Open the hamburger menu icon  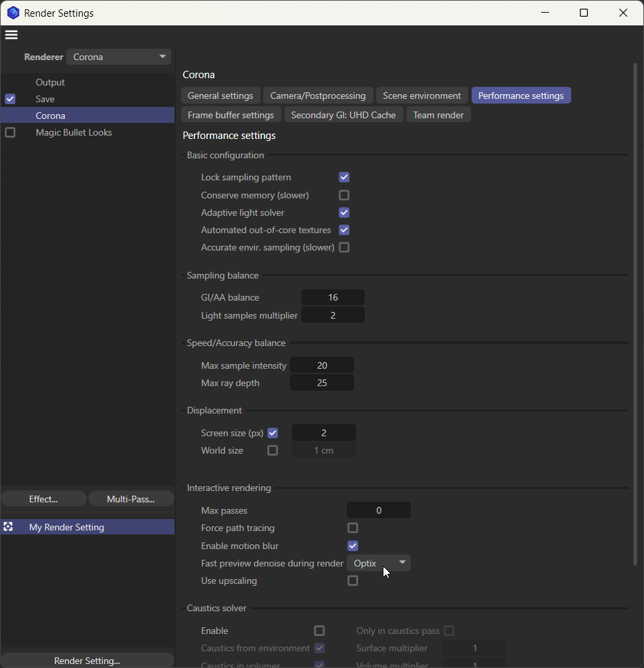coord(11,35)
